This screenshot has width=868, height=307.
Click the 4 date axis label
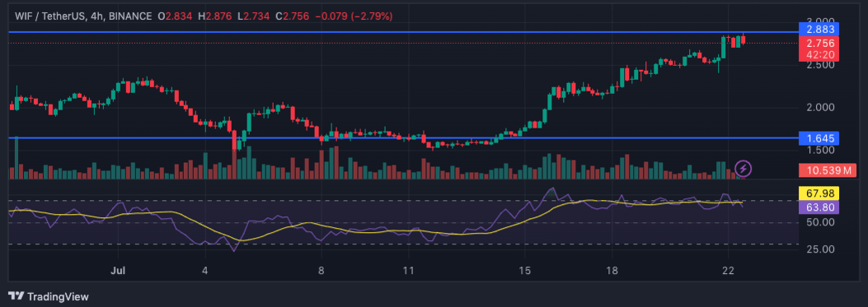click(x=205, y=271)
